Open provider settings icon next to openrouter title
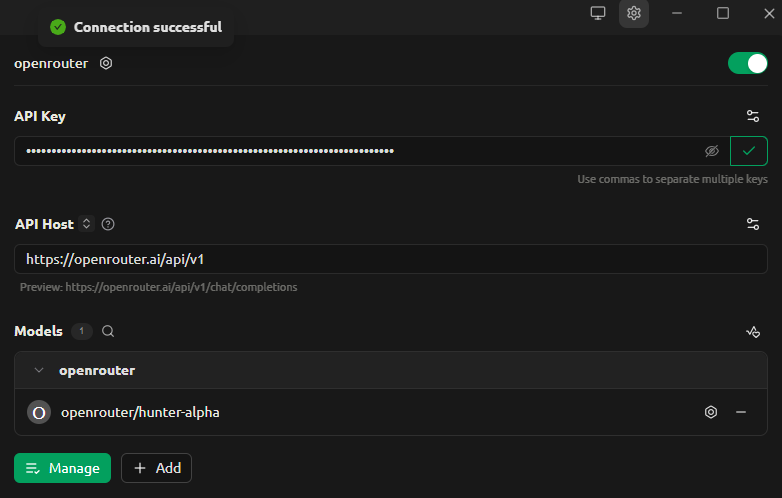Screen dimensions: 782x498 [x=106, y=63]
